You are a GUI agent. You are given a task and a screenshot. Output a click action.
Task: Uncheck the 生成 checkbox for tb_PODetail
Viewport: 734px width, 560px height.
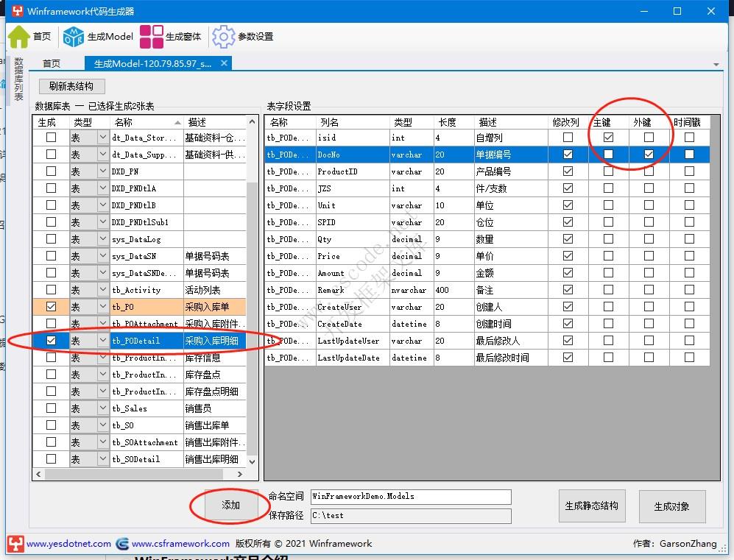[49, 341]
